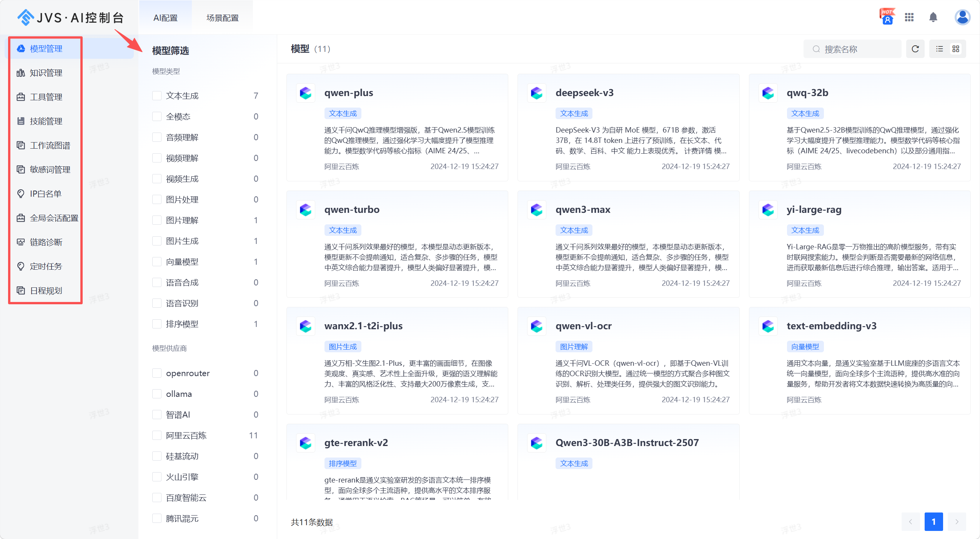Click the 敏感词管理 sidebar icon
This screenshot has height=539, width=980.
21,169
